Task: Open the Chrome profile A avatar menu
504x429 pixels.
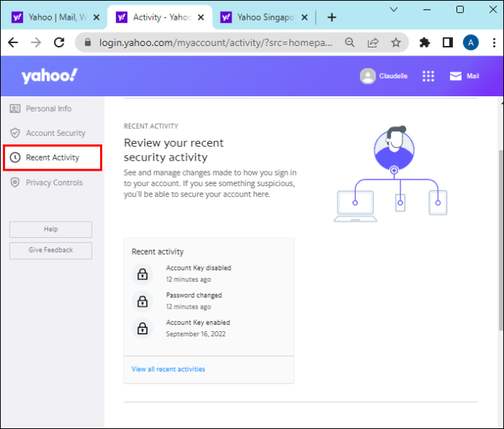Action: pyautogui.click(x=470, y=42)
